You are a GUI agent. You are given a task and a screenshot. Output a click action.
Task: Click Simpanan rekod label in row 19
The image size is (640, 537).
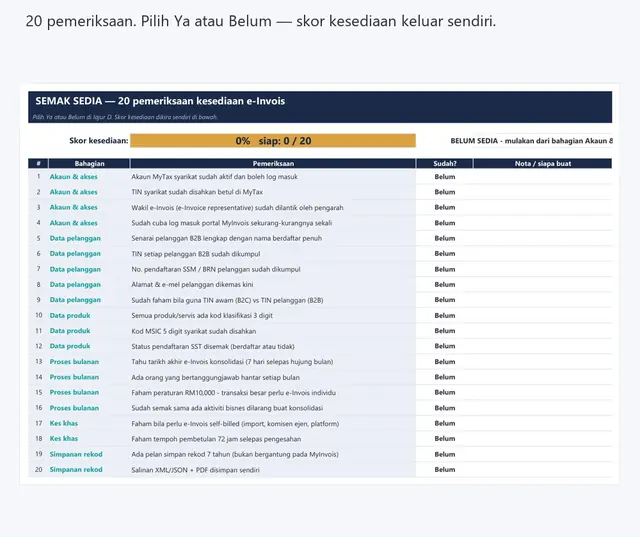76,454
